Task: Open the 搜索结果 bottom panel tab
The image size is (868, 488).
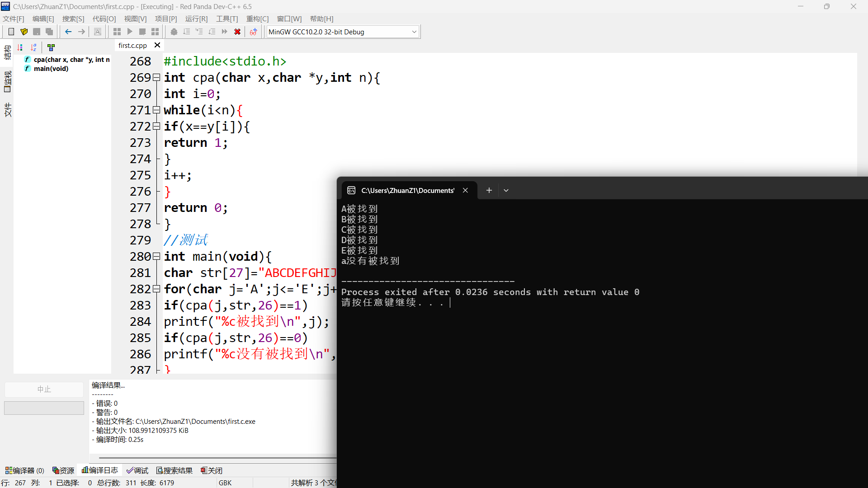Action: click(x=175, y=470)
